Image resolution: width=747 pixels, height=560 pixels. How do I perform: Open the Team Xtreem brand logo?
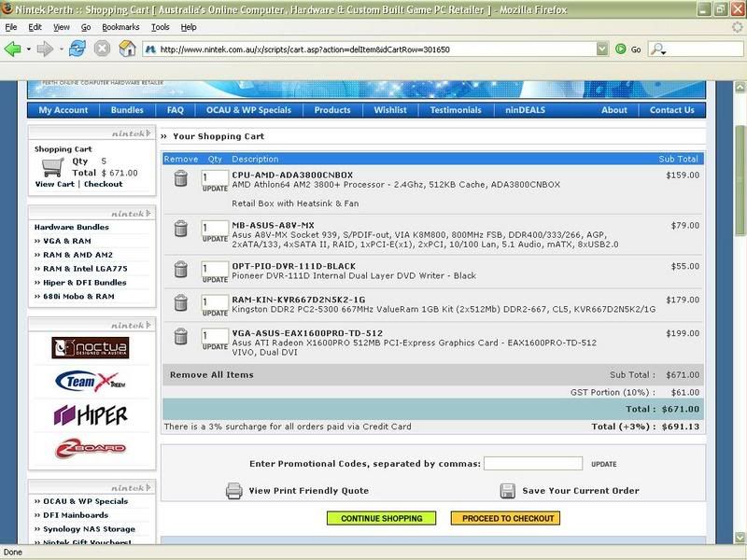tap(90, 382)
